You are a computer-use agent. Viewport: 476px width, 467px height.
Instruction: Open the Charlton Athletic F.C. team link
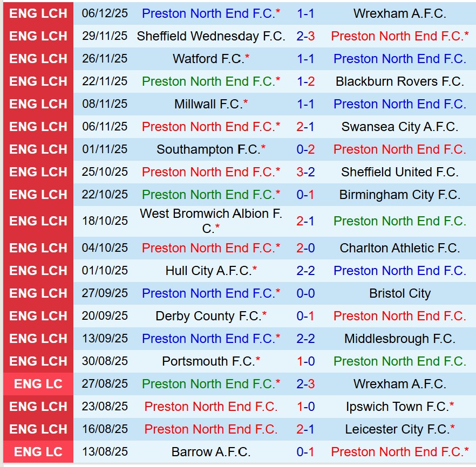399,248
